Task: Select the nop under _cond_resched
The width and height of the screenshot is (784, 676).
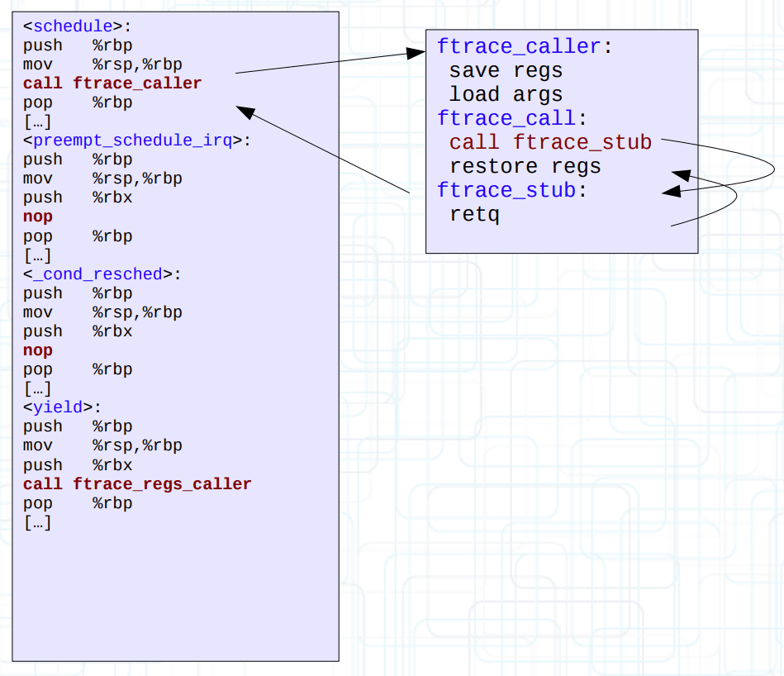Action: [x=38, y=350]
